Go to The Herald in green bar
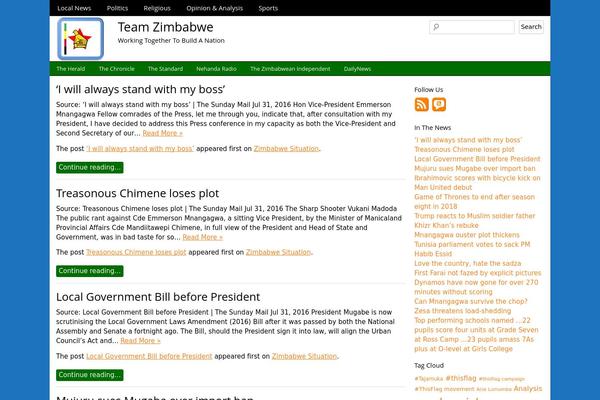 tap(70, 69)
